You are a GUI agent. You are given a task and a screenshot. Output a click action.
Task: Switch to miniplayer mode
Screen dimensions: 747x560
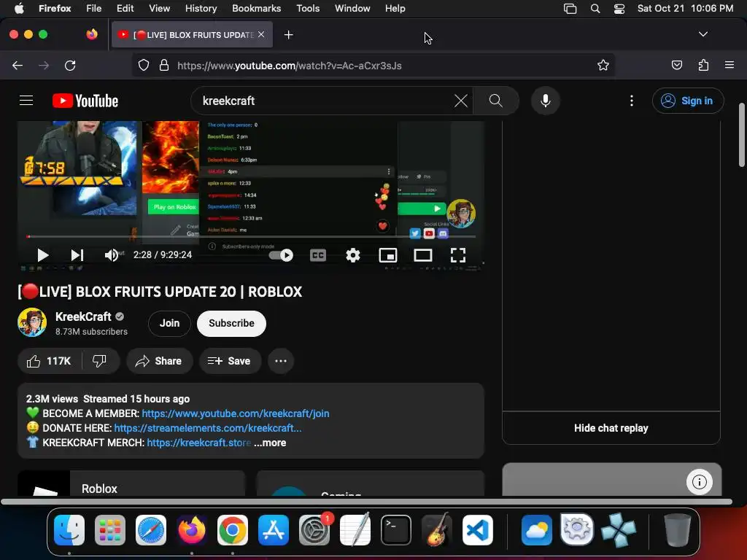pyautogui.click(x=388, y=255)
